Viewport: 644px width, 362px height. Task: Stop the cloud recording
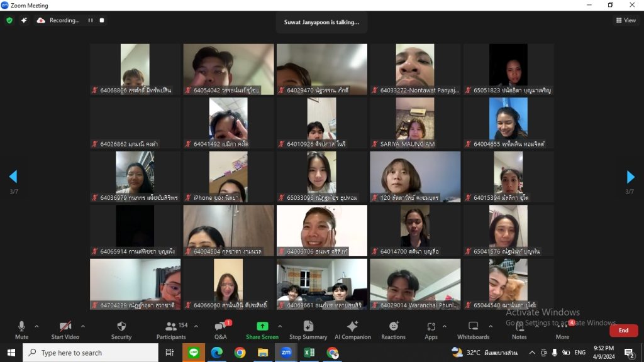(102, 20)
